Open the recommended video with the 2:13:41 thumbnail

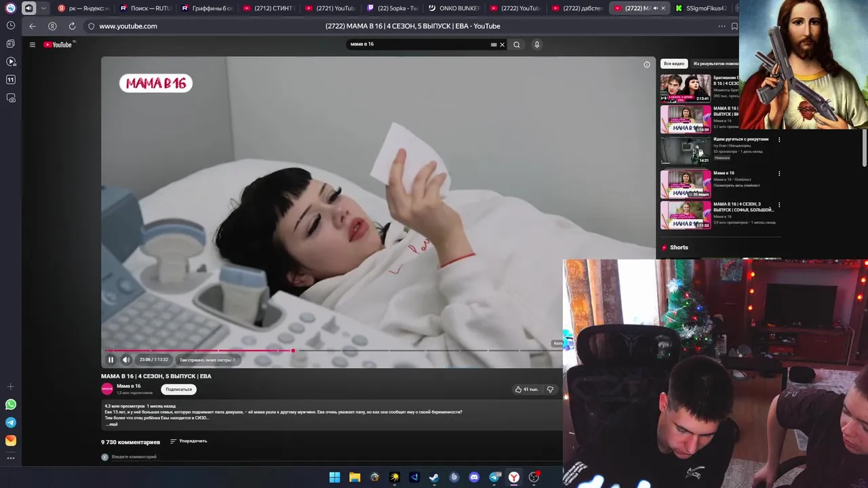tap(686, 88)
